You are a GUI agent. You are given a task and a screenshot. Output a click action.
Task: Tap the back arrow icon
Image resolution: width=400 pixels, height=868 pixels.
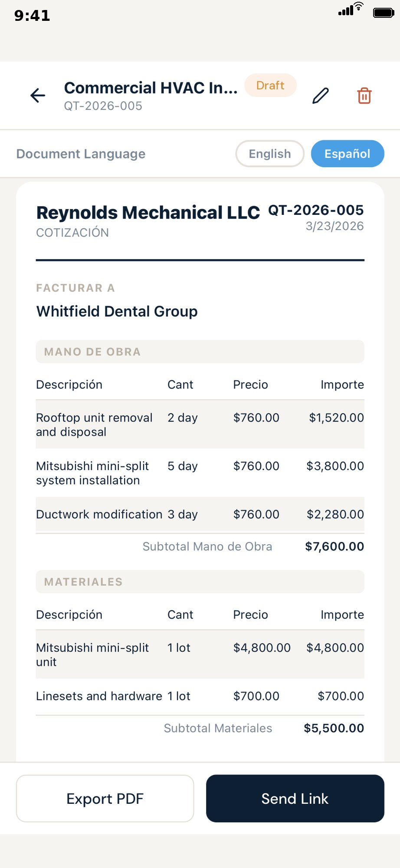tap(38, 95)
